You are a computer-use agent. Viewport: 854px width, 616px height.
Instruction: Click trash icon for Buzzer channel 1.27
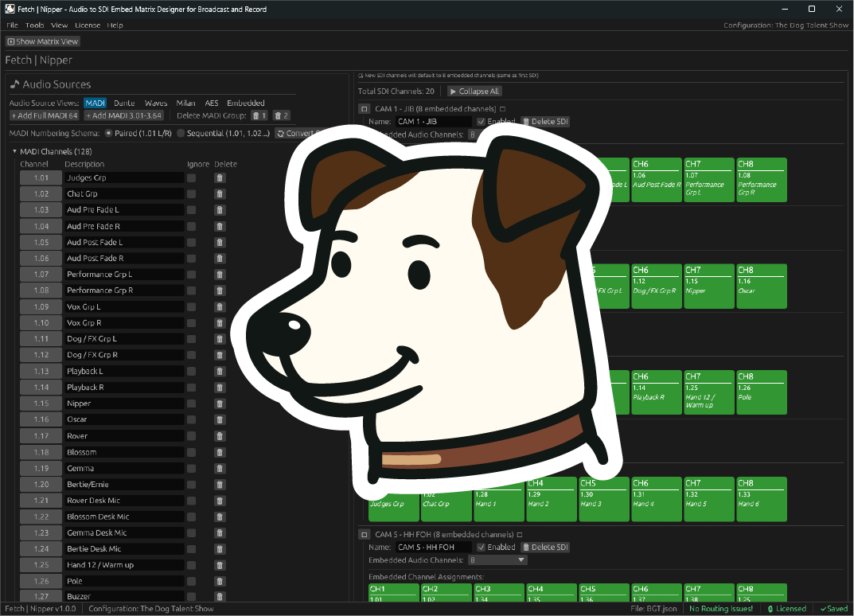pos(220,597)
